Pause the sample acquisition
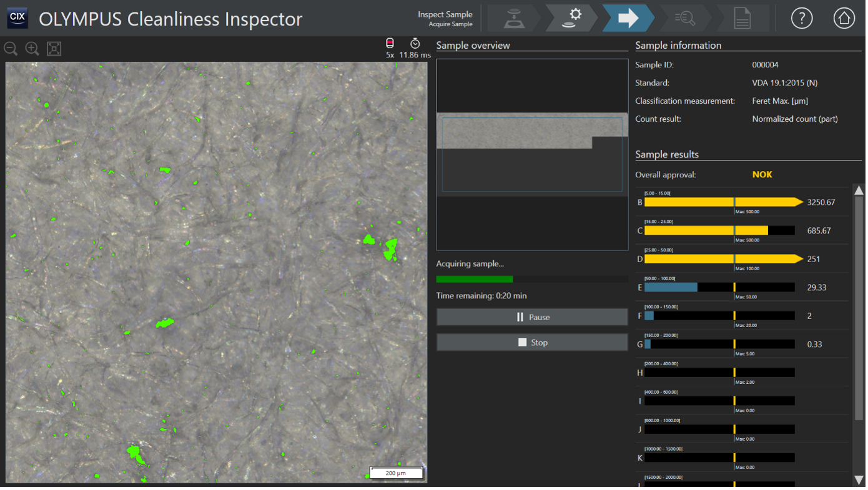Image resolution: width=868 pixels, height=490 pixels. click(x=532, y=317)
